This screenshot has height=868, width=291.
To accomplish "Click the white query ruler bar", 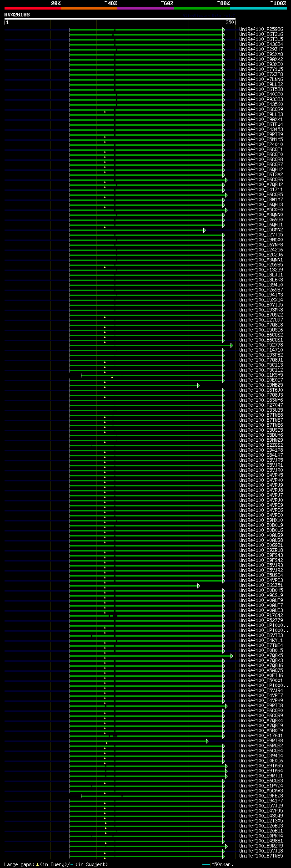I will point(120,19).
